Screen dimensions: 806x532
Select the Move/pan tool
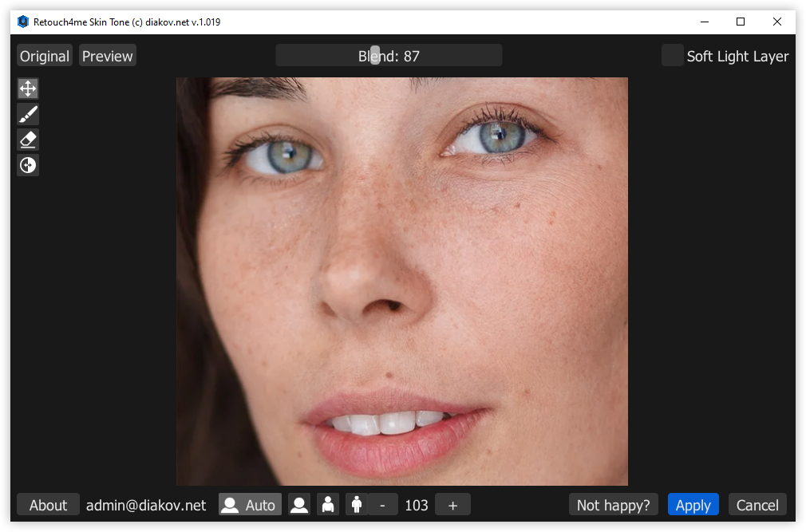point(28,89)
